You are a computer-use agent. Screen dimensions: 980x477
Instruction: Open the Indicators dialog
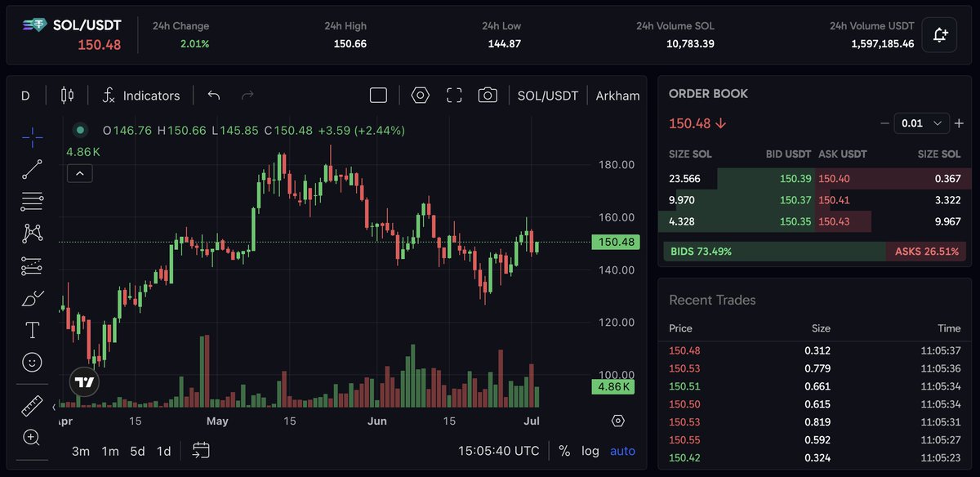pyautogui.click(x=140, y=96)
